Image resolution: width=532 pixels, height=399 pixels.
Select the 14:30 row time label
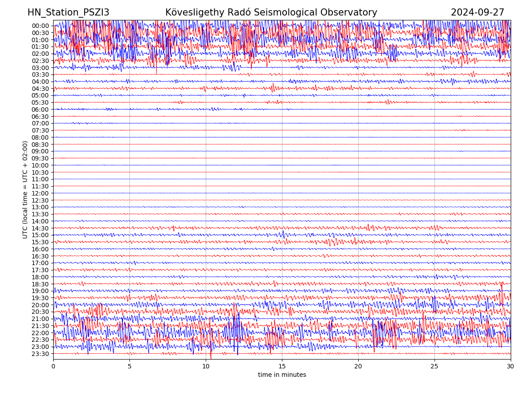coord(40,228)
